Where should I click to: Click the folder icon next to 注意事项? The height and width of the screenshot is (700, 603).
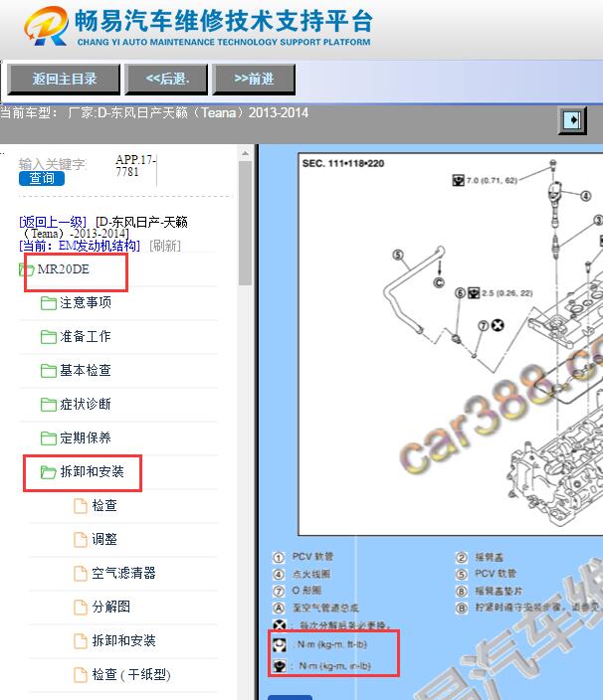tap(48, 303)
